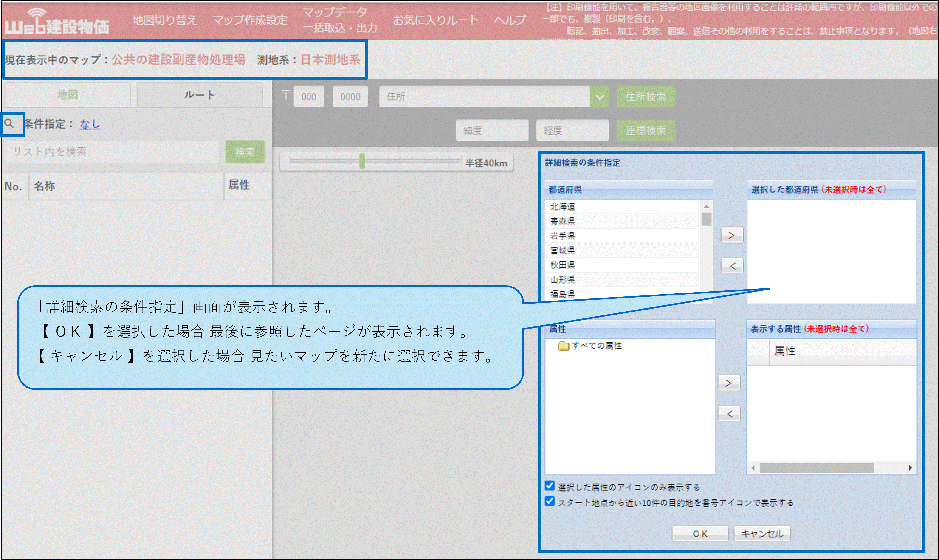This screenshot has width=939, height=560.
Task: Click the OK button
Action: click(x=700, y=534)
